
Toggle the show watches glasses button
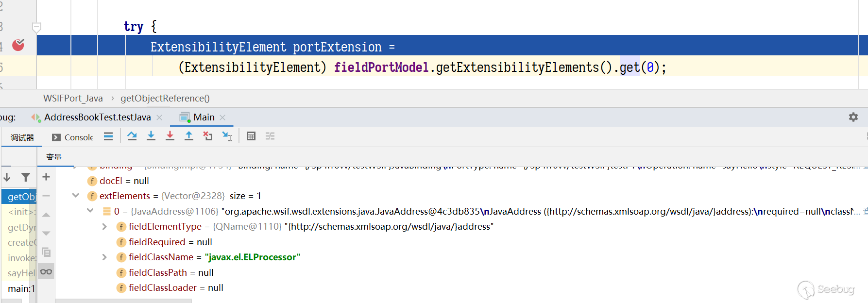click(x=46, y=272)
